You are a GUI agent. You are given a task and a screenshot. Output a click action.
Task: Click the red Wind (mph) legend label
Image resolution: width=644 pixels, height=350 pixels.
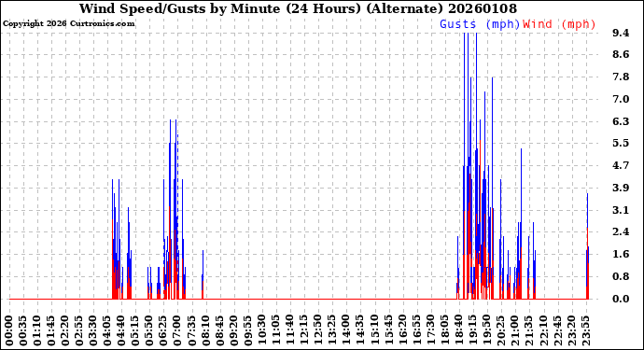coord(559,24)
